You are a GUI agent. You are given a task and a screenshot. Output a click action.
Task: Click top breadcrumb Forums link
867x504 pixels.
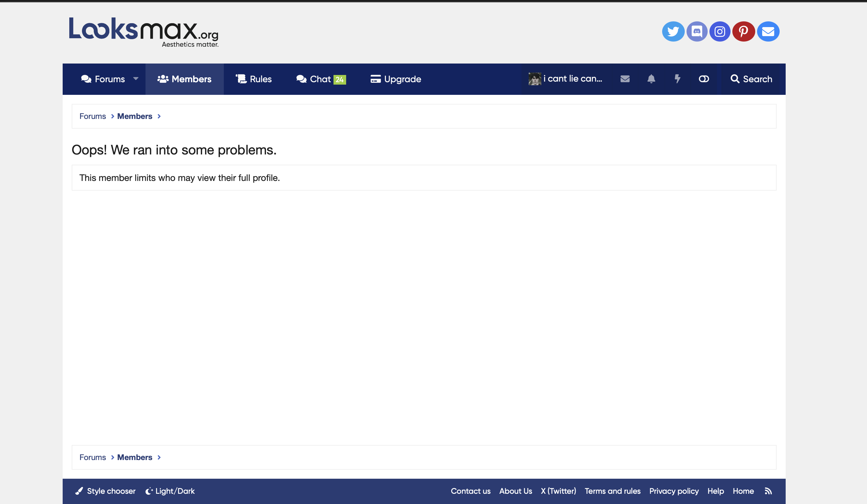click(92, 116)
